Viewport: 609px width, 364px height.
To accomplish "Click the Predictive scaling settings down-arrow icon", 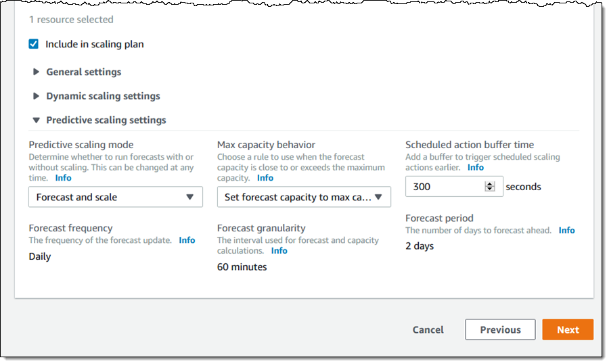I will (37, 120).
